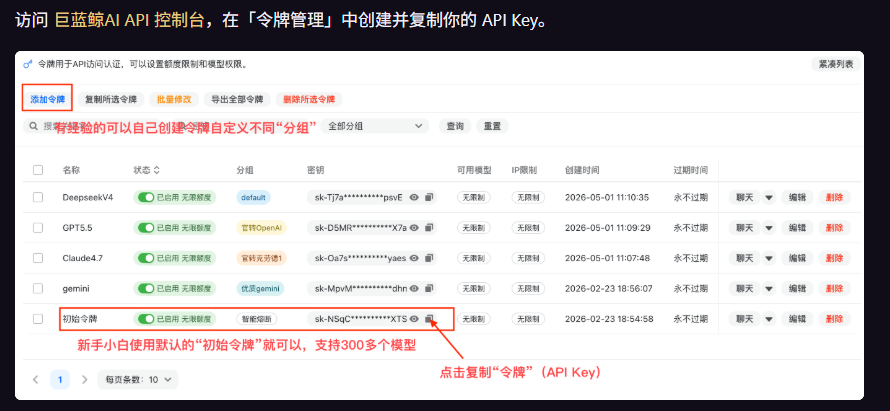Copy the gemini token key

coord(429,288)
